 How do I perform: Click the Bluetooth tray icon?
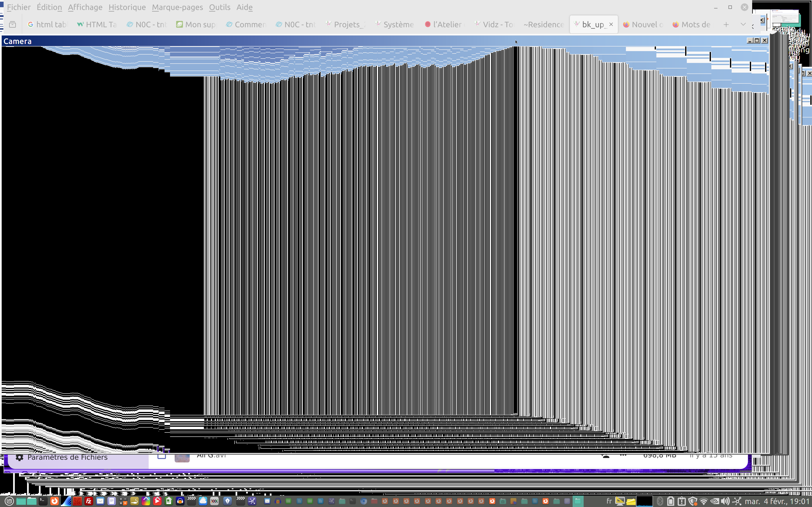(x=660, y=501)
